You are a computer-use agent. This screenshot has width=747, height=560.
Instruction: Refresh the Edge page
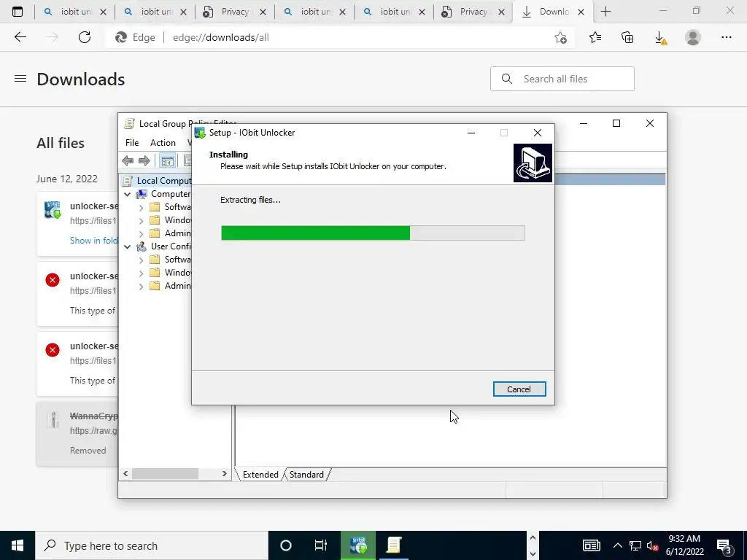click(x=85, y=37)
